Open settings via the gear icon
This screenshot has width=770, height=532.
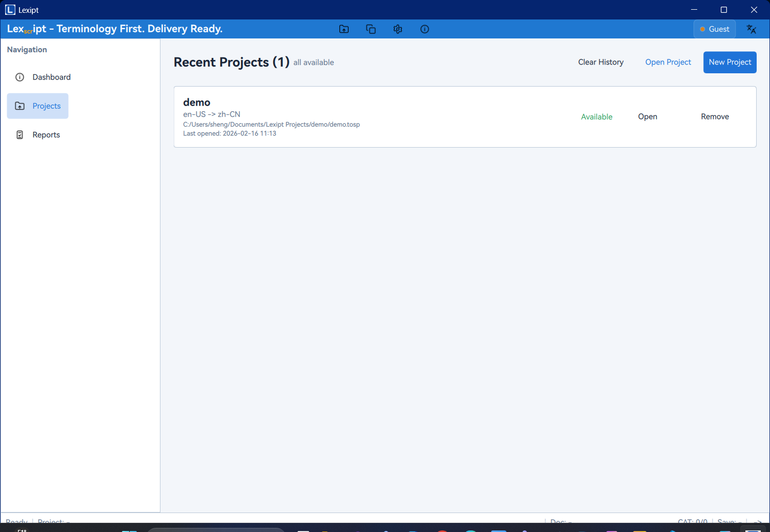coord(398,29)
